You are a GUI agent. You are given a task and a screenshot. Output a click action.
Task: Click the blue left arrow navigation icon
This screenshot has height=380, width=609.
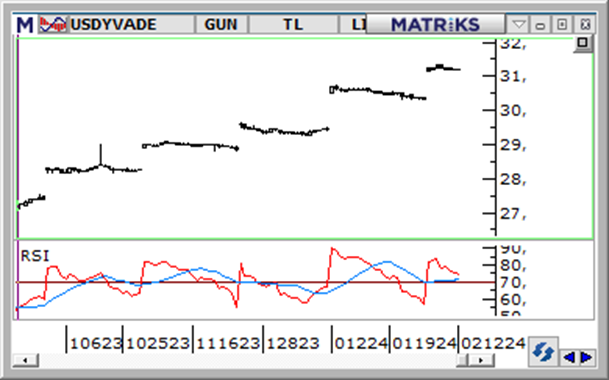(x=569, y=357)
